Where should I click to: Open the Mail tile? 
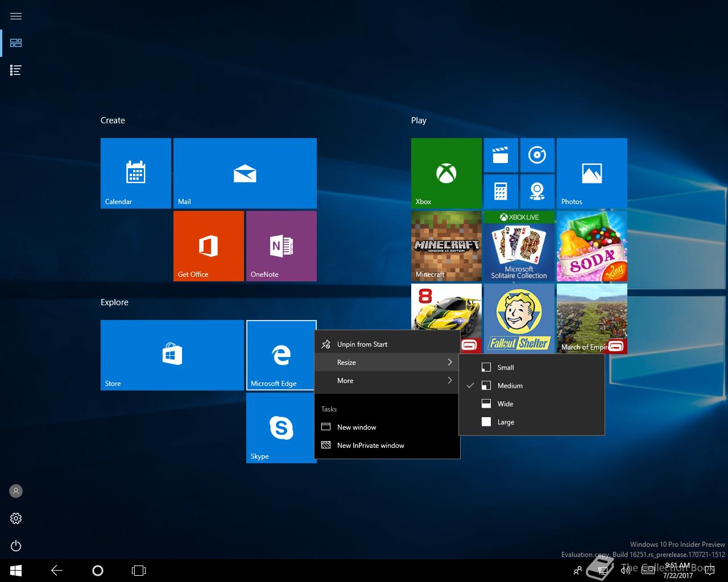[245, 173]
